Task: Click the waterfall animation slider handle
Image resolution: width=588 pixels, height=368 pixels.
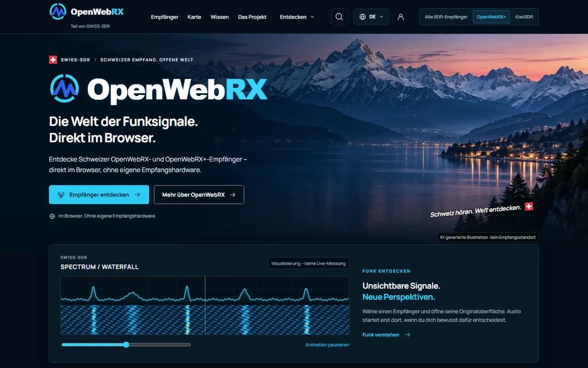Action: click(126, 345)
